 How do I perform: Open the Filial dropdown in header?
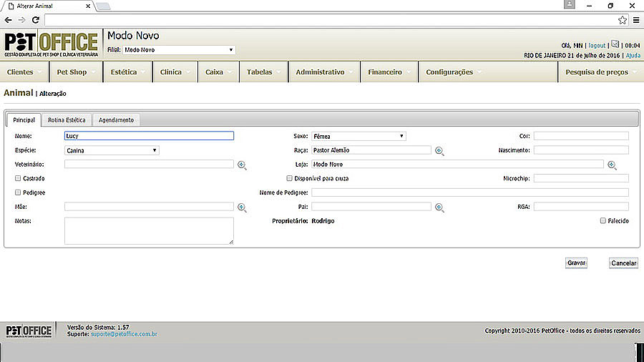click(x=178, y=50)
